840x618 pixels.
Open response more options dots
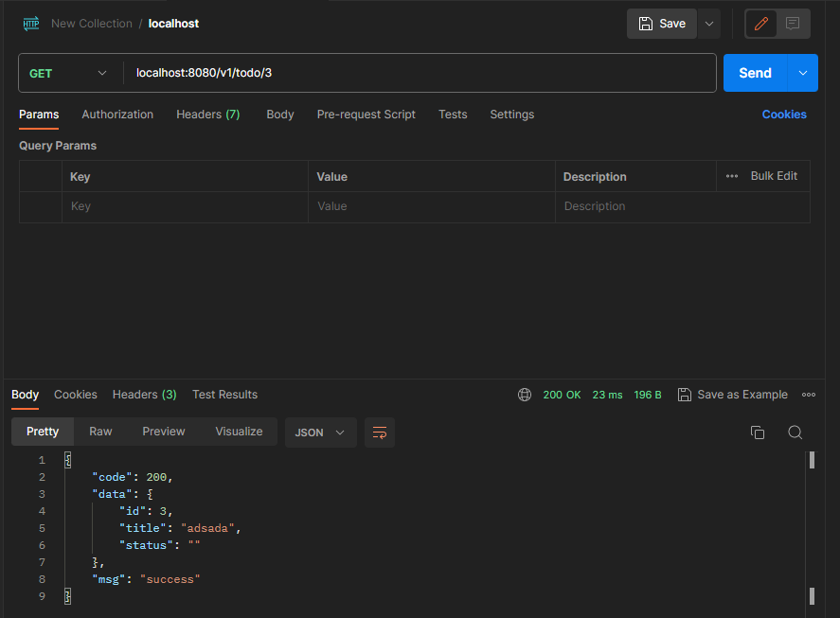[809, 395]
